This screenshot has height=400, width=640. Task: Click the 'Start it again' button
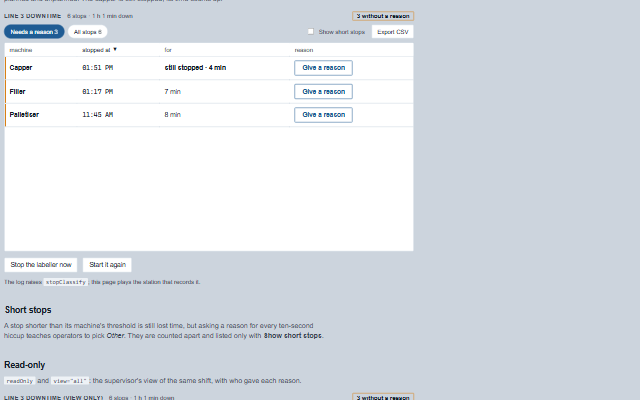point(107,265)
